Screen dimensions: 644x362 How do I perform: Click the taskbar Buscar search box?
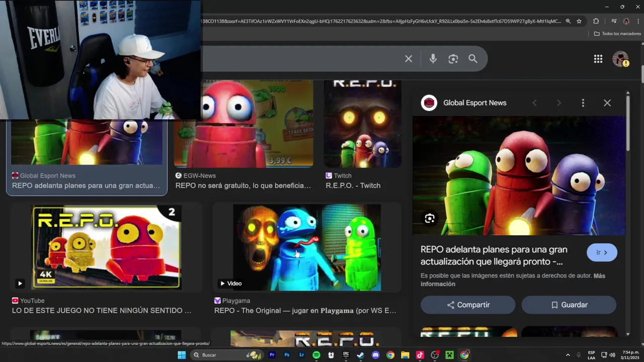click(x=227, y=355)
